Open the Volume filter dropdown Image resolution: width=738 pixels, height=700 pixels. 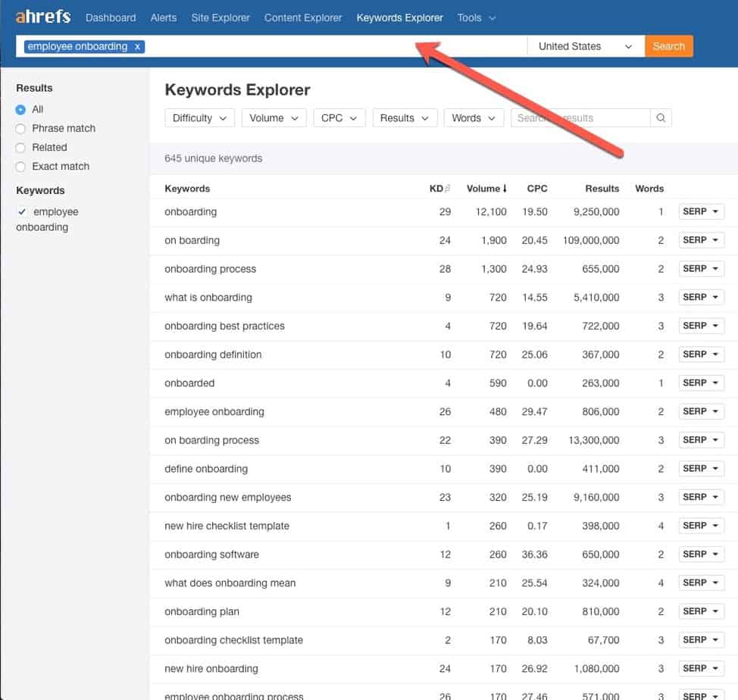pyautogui.click(x=274, y=117)
